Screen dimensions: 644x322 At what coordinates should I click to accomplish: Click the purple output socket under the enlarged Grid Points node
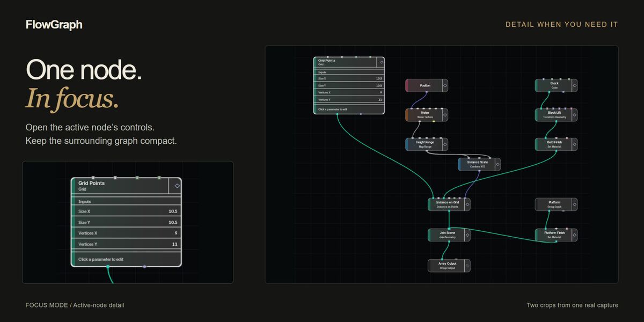click(144, 266)
